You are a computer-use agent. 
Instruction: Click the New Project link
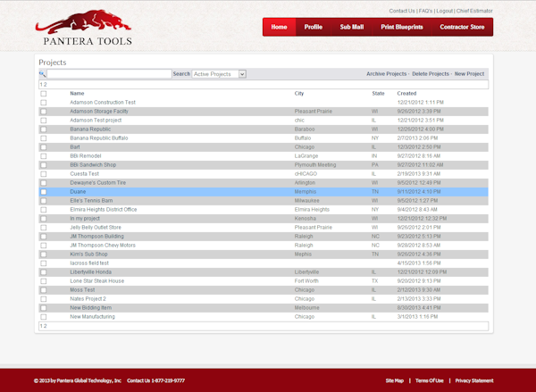click(x=469, y=74)
